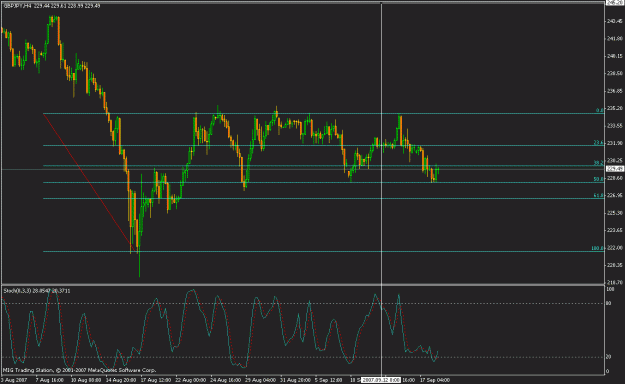This screenshot has height=384, width=625.
Task: Click the stochastic 20 level scale value
Action: click(x=609, y=357)
